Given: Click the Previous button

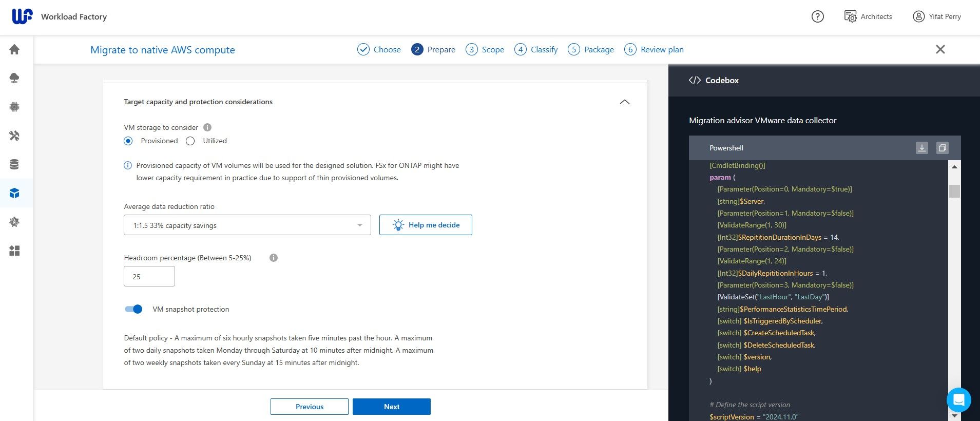Looking at the screenshot, I should click(x=310, y=407).
